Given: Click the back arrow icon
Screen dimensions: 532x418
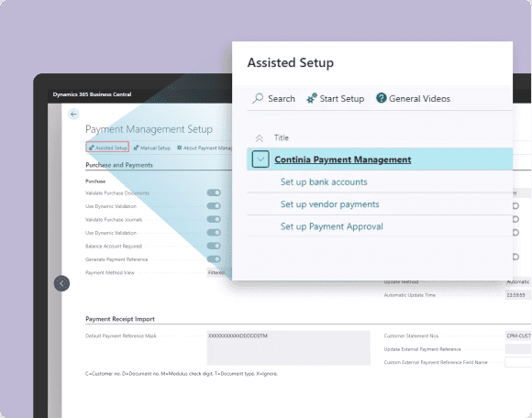Looking at the screenshot, I should (x=73, y=115).
